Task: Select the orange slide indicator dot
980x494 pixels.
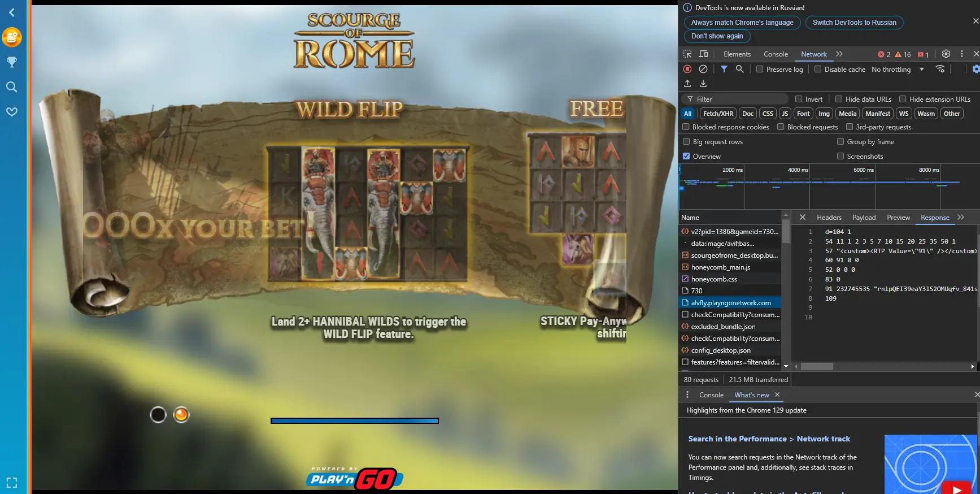Action: [181, 415]
